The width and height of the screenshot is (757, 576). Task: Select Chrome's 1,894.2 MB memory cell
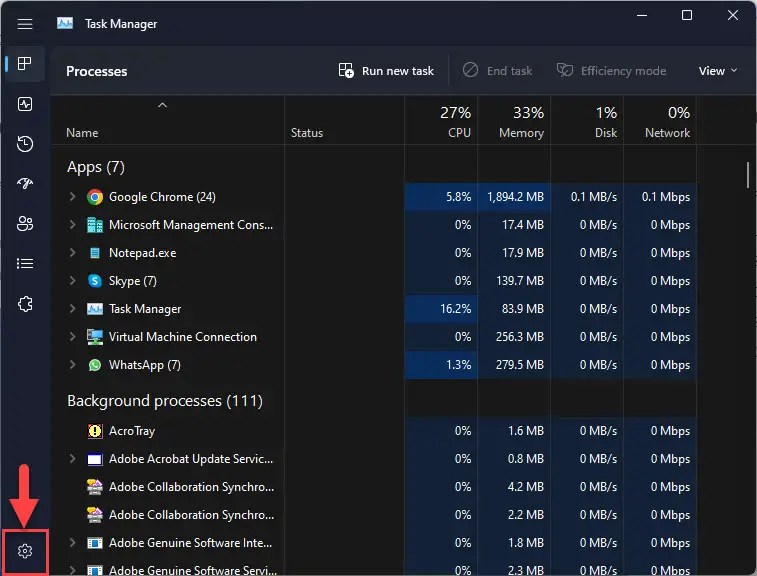pyautogui.click(x=514, y=197)
